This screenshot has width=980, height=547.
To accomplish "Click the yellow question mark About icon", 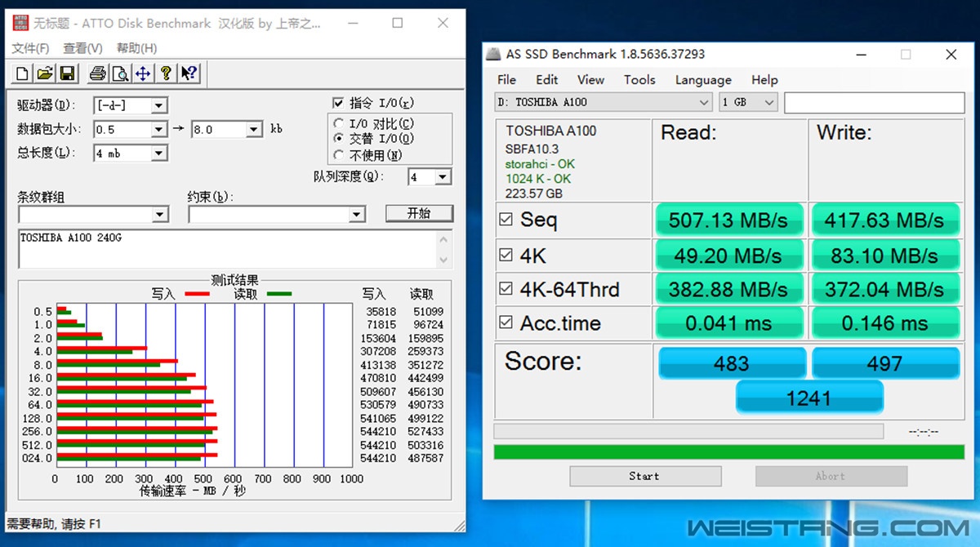I will click(x=166, y=73).
